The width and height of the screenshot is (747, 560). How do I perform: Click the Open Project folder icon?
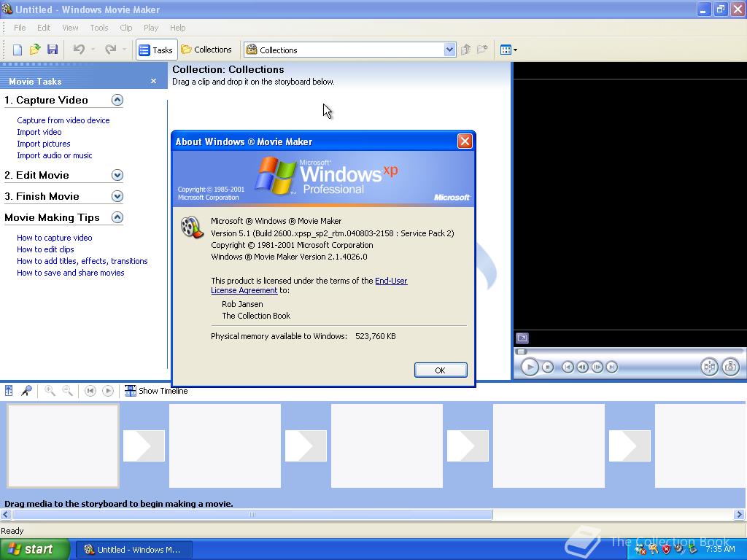(x=35, y=50)
